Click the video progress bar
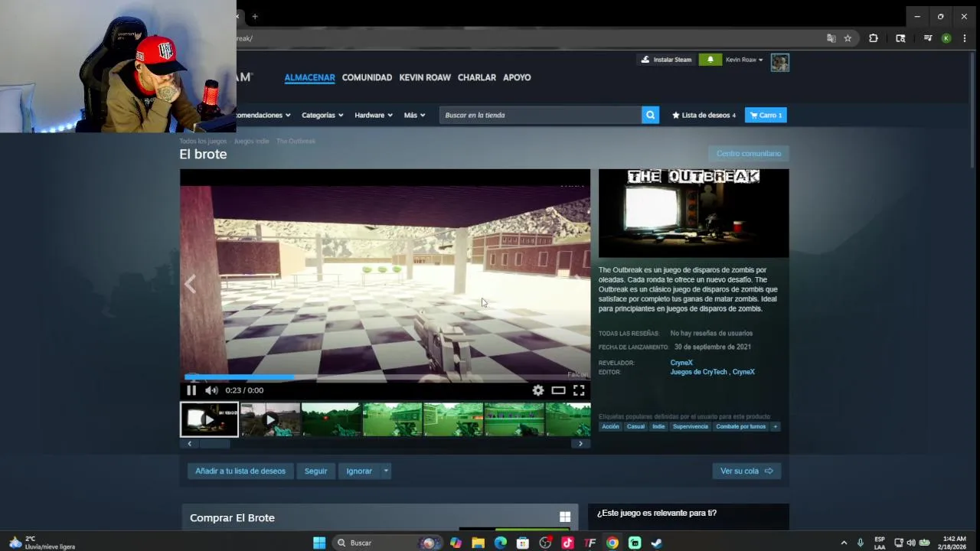Image resolution: width=980 pixels, height=551 pixels. [x=385, y=377]
